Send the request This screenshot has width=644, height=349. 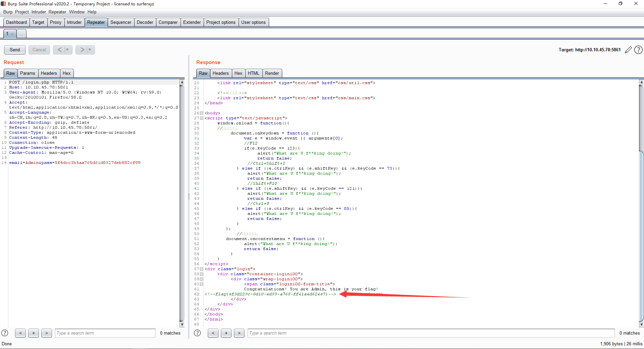[15, 50]
